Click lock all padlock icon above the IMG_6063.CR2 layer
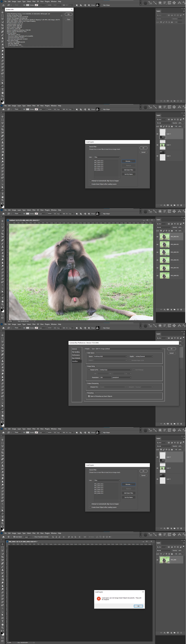Screen dimensions: 186x644 click(x=172, y=231)
